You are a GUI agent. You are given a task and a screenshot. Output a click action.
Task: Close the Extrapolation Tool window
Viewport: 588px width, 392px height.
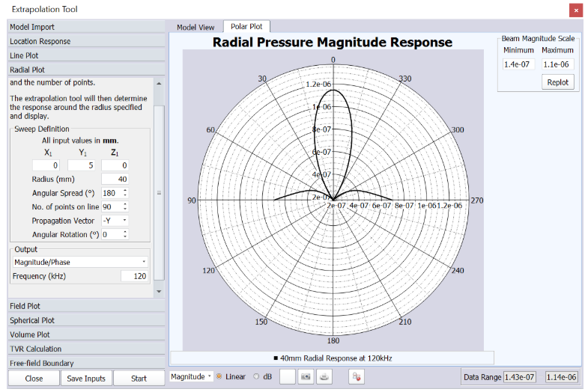point(575,10)
